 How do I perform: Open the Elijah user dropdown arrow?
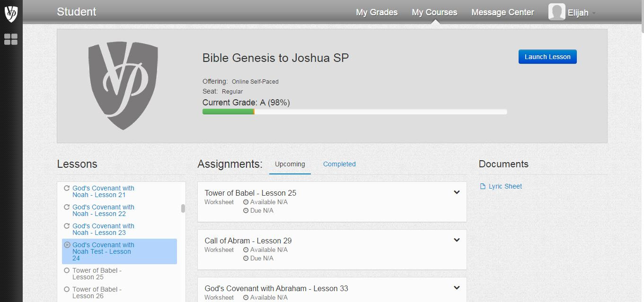pyautogui.click(x=593, y=13)
